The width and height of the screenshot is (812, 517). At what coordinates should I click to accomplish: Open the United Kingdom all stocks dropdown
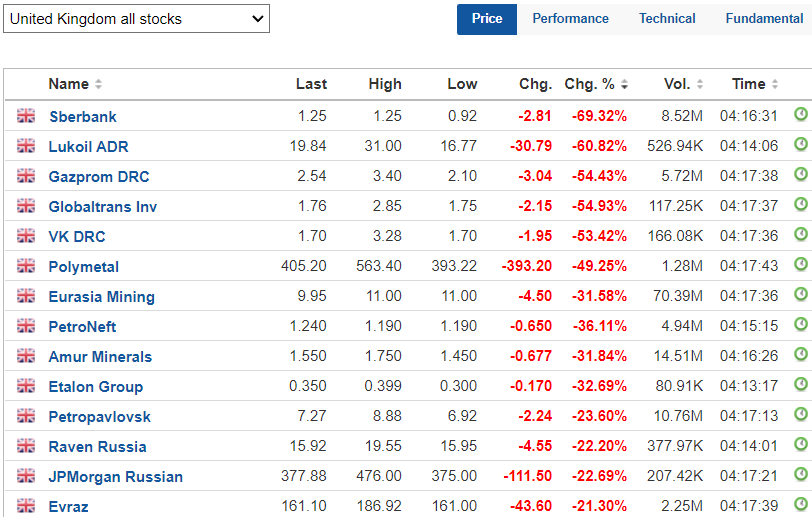pyautogui.click(x=136, y=18)
